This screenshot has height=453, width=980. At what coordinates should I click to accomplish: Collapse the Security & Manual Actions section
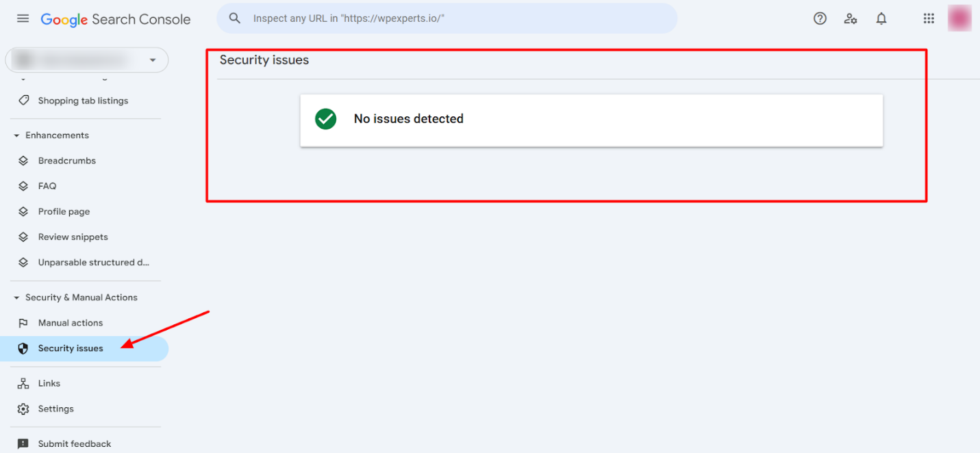click(x=16, y=297)
